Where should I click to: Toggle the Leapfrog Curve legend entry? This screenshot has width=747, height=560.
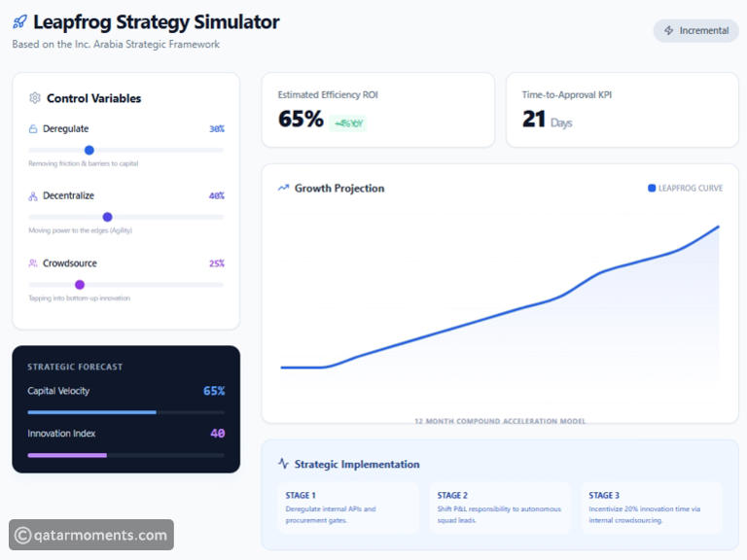[x=685, y=189]
